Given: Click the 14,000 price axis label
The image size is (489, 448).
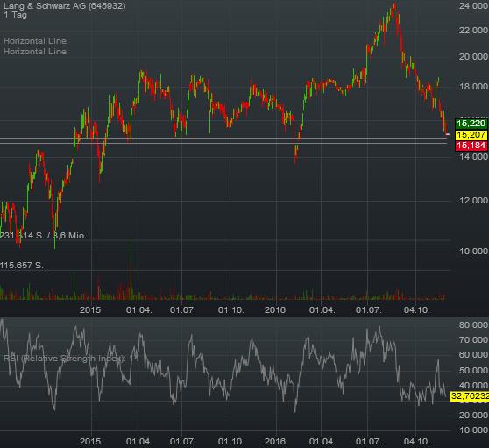Looking at the screenshot, I should [x=473, y=157].
